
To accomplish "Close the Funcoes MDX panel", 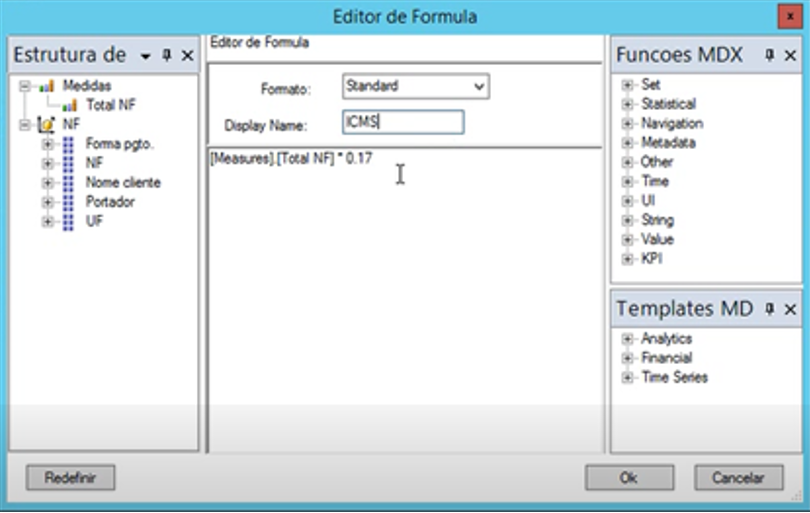I will coord(790,55).
